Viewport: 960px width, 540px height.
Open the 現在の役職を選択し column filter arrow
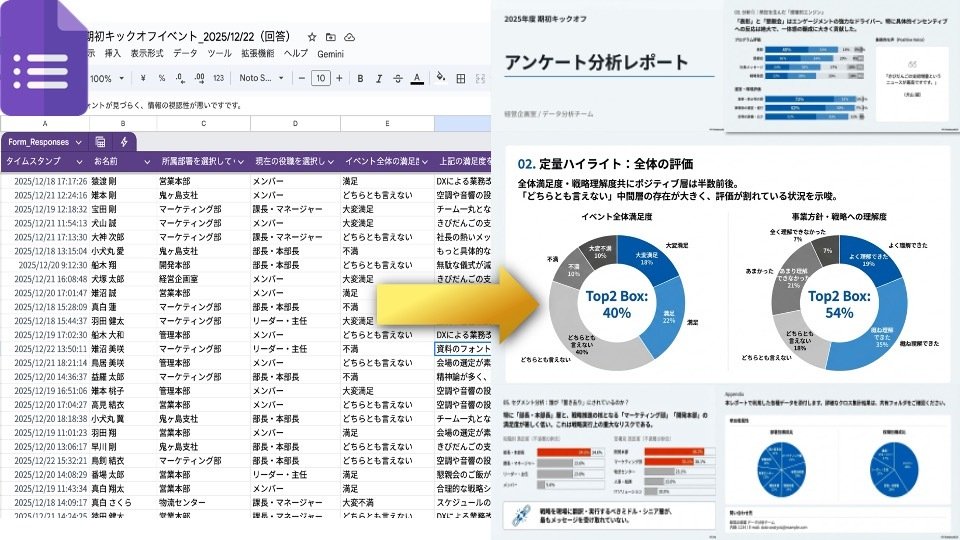pyautogui.click(x=331, y=162)
